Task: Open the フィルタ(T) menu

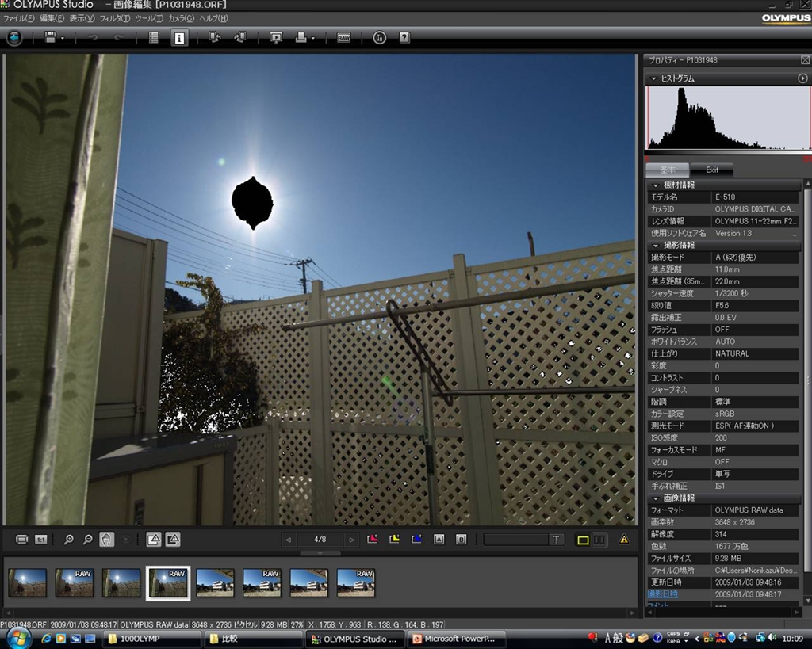Action: [115, 18]
